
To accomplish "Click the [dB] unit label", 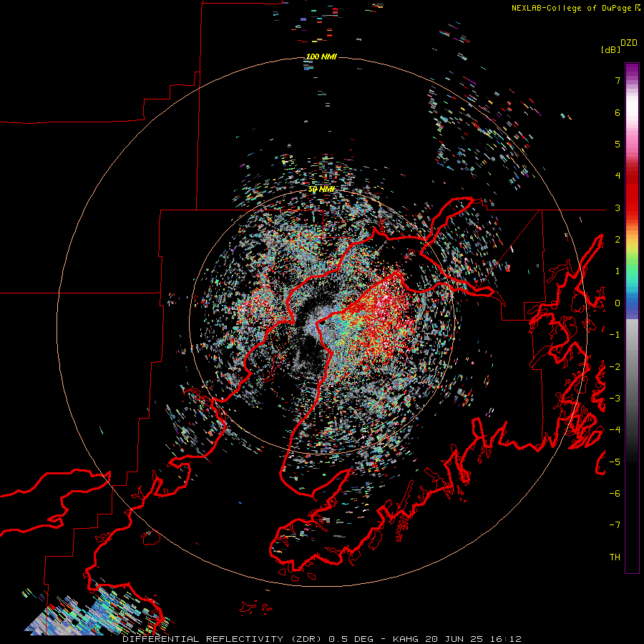I will 610,49.
